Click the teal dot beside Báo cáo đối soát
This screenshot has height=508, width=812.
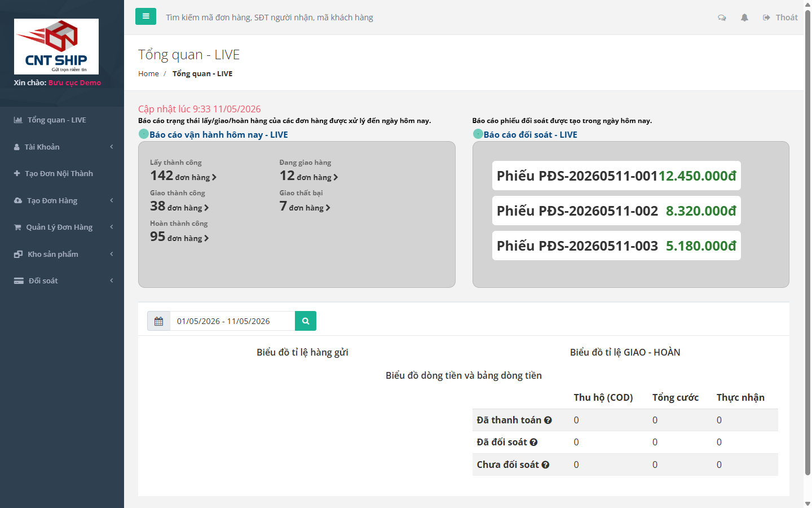click(x=478, y=134)
